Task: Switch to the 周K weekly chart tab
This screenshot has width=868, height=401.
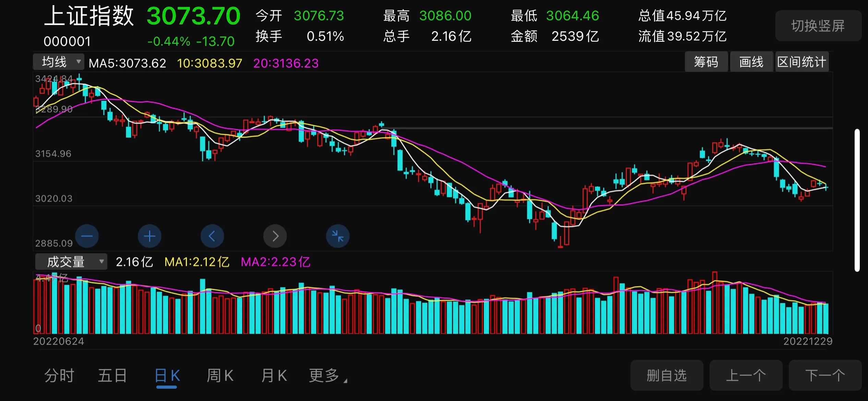Action: pyautogui.click(x=219, y=375)
